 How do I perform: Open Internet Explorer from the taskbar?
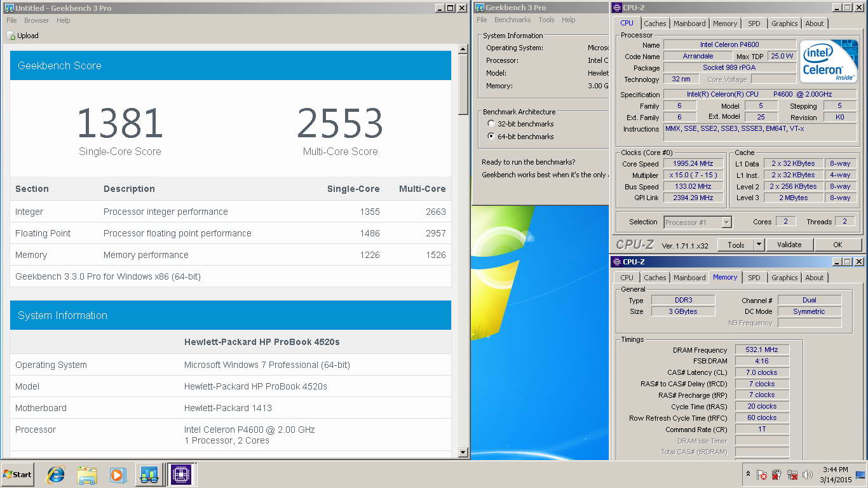56,475
